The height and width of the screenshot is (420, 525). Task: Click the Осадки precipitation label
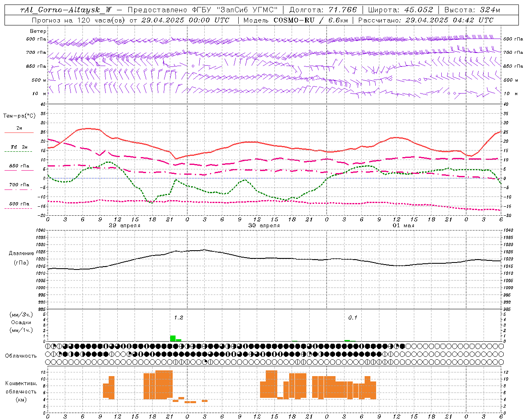(21, 322)
